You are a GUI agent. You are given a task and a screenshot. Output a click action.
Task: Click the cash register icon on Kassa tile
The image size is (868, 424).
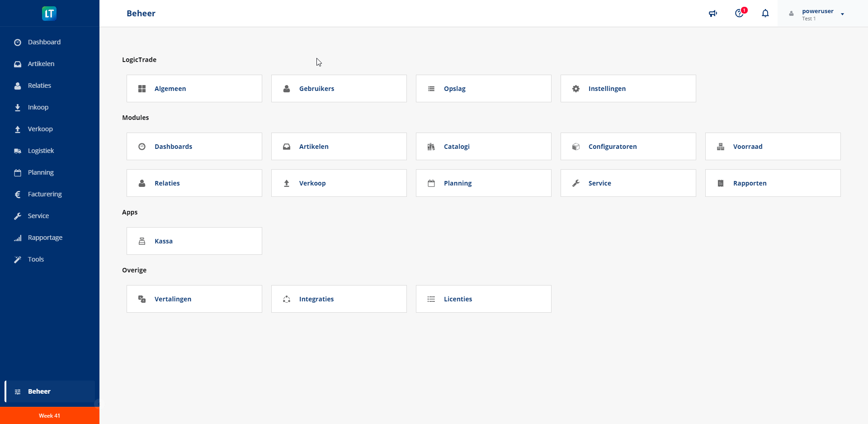pyautogui.click(x=142, y=241)
